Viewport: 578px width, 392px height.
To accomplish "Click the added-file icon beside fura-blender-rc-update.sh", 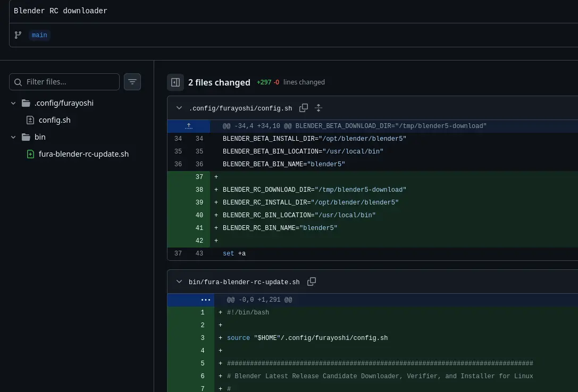I will (30, 154).
